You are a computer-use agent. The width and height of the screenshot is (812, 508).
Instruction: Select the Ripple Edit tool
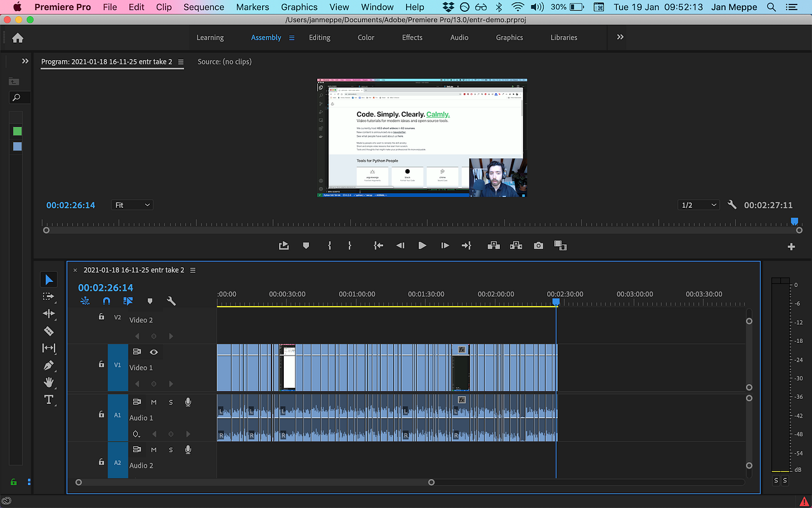coord(49,314)
